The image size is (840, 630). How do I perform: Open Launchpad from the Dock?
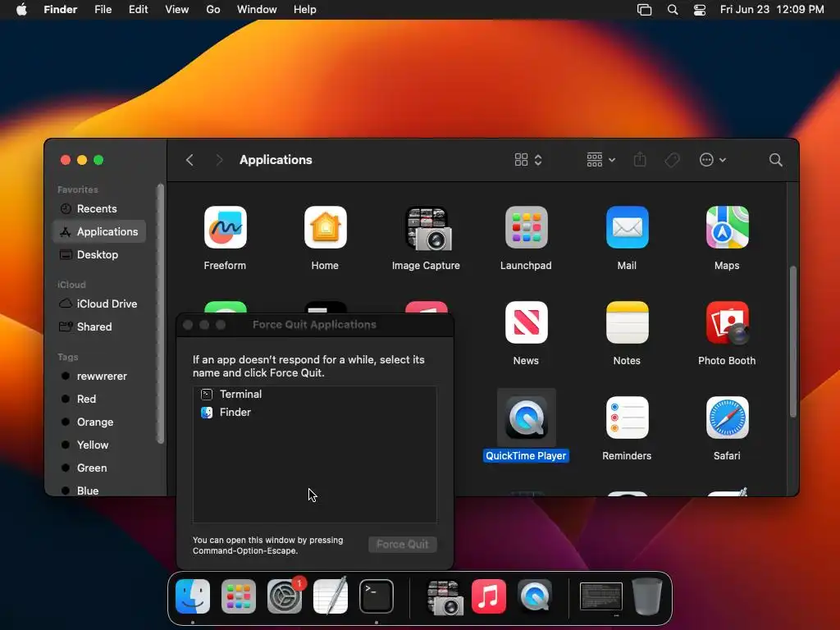[239, 596]
